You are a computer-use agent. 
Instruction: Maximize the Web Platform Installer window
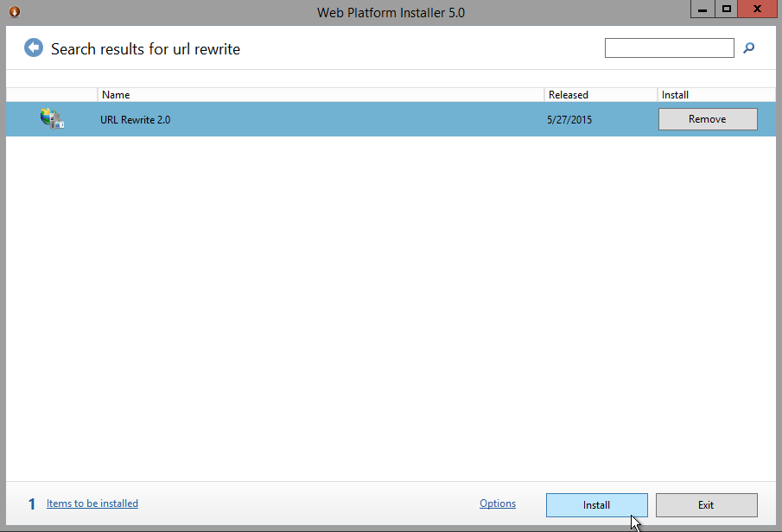pyautogui.click(x=727, y=9)
